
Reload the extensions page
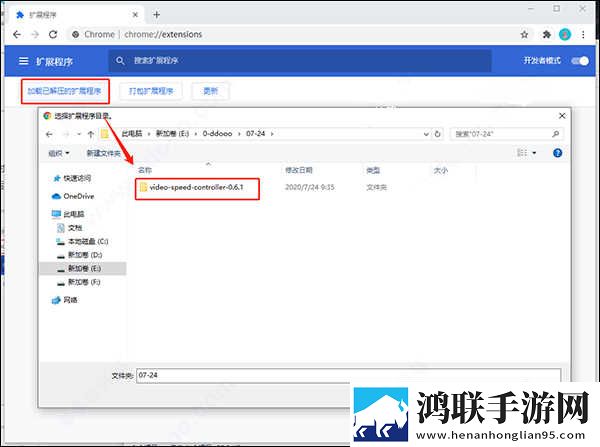click(53, 34)
